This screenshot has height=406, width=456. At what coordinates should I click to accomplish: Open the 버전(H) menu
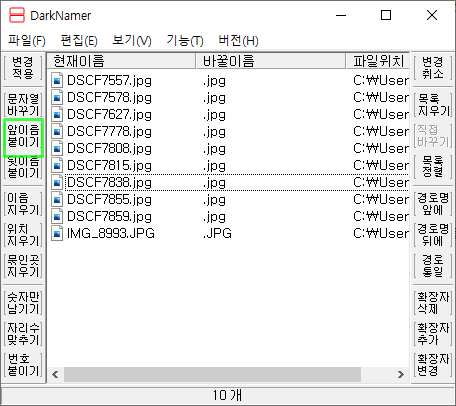(x=238, y=41)
